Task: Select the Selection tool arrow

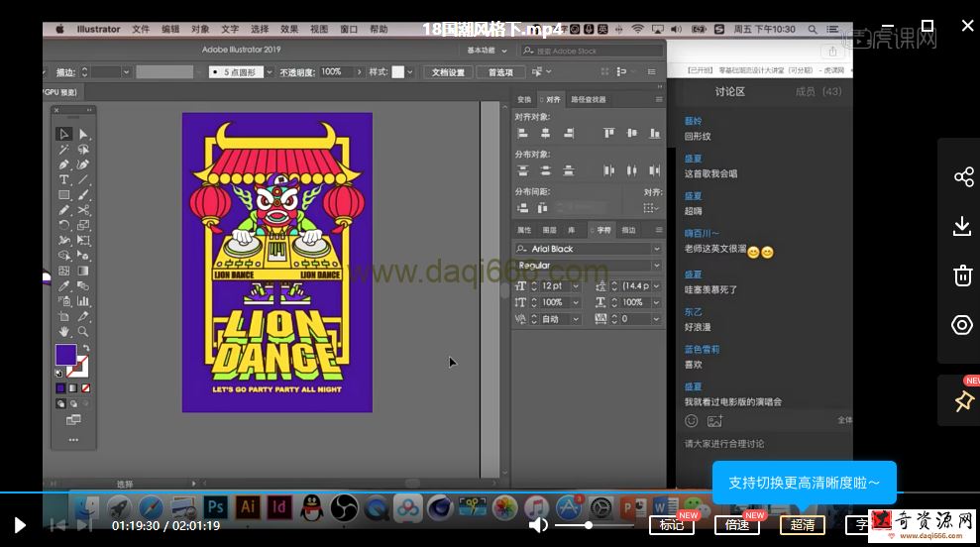Action: [63, 134]
